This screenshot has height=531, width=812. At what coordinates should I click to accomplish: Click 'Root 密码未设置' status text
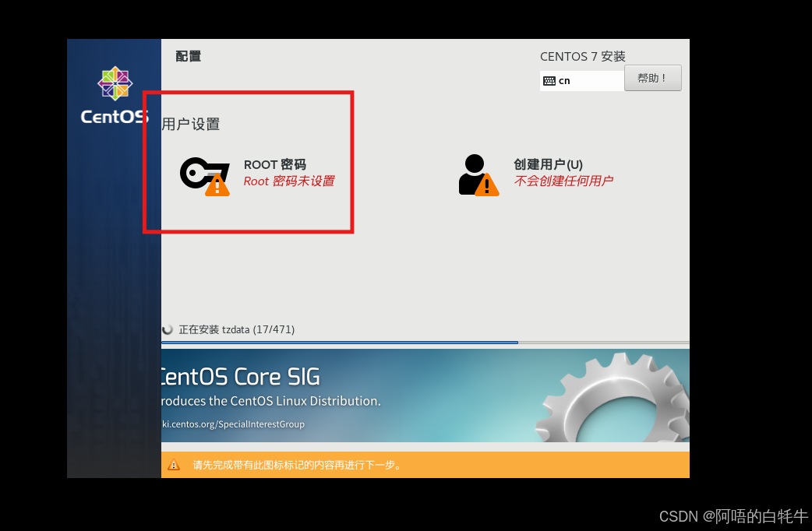point(289,181)
